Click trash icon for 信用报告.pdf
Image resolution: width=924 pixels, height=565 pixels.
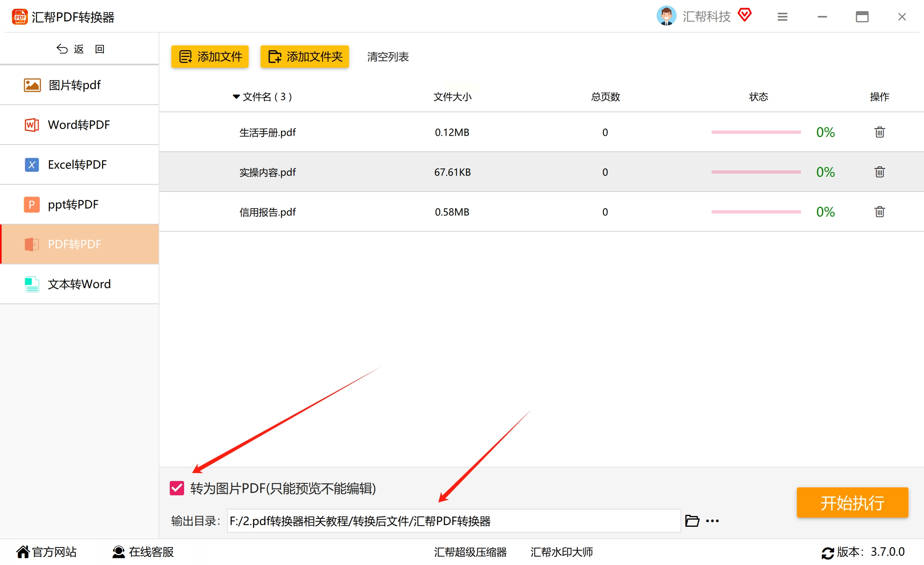point(879,212)
